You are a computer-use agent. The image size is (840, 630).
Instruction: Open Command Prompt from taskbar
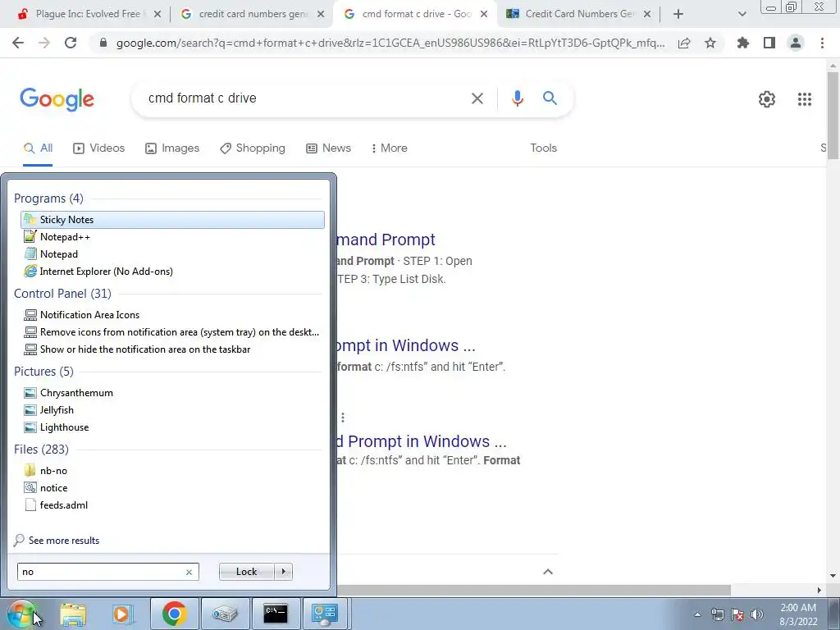point(276,614)
